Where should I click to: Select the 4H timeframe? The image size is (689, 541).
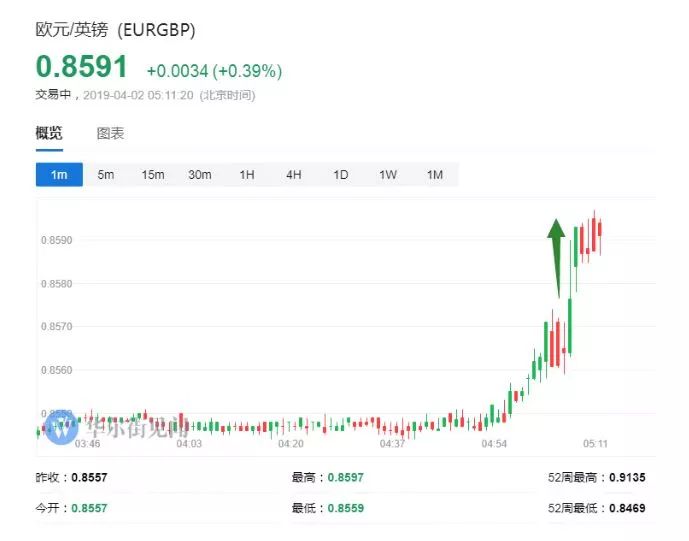point(294,174)
